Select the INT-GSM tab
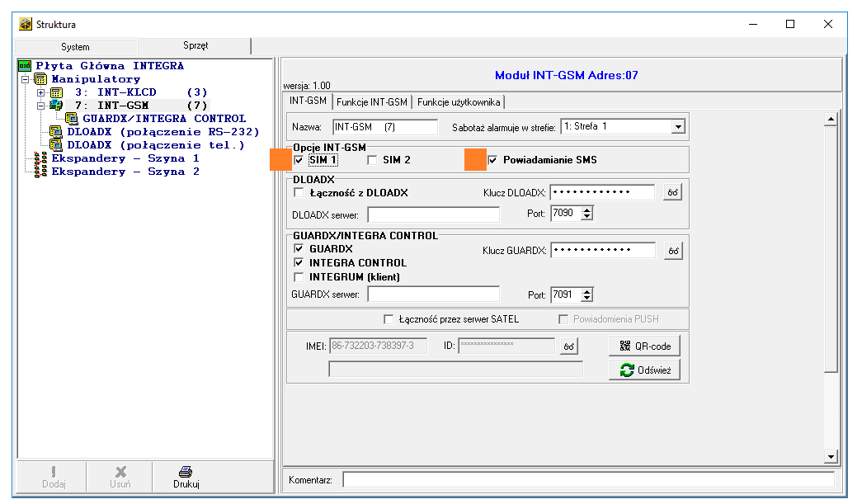 point(308,101)
